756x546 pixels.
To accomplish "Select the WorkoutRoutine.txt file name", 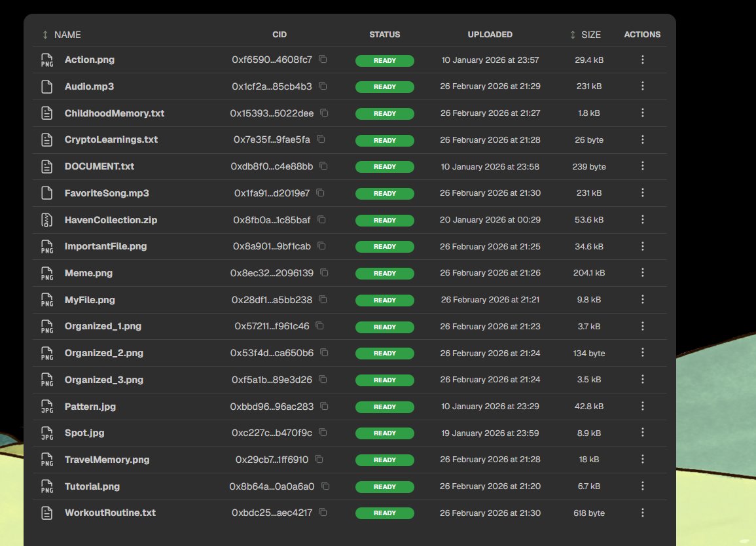I will [x=110, y=513].
